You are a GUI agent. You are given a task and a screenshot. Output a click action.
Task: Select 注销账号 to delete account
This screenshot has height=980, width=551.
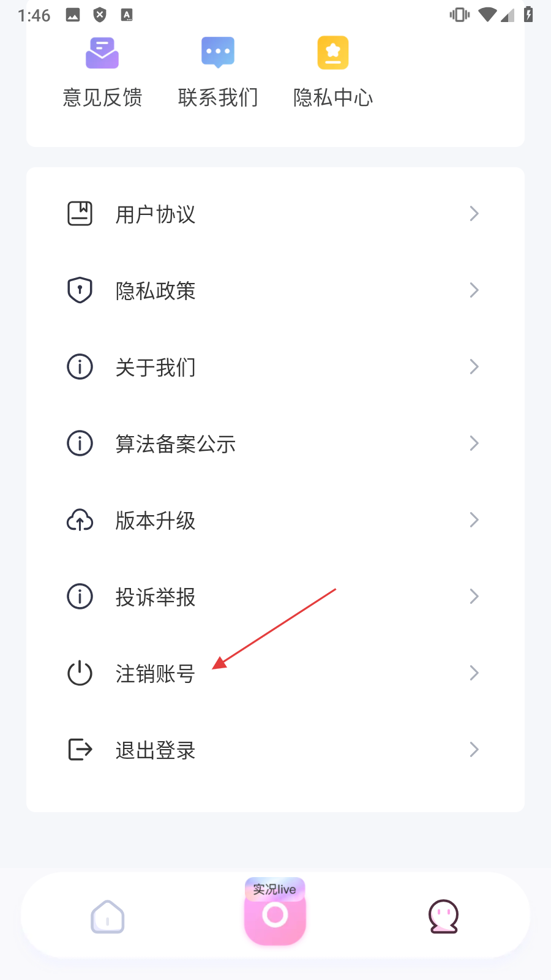(156, 674)
